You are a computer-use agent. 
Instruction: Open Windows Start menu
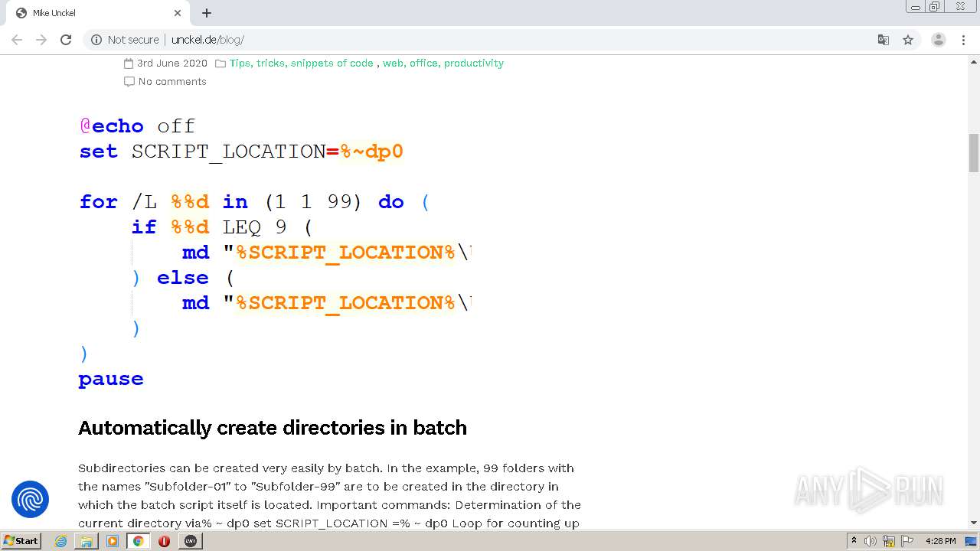pyautogui.click(x=21, y=540)
